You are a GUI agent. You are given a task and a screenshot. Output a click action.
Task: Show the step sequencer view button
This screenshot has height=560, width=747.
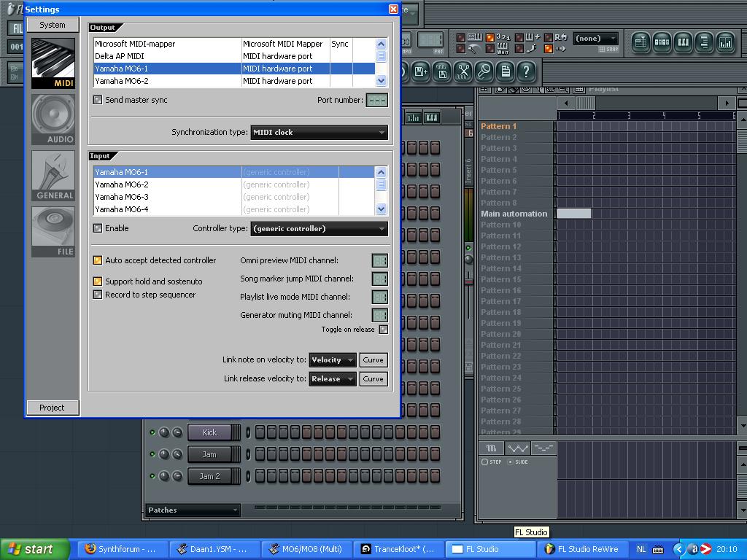tap(662, 43)
